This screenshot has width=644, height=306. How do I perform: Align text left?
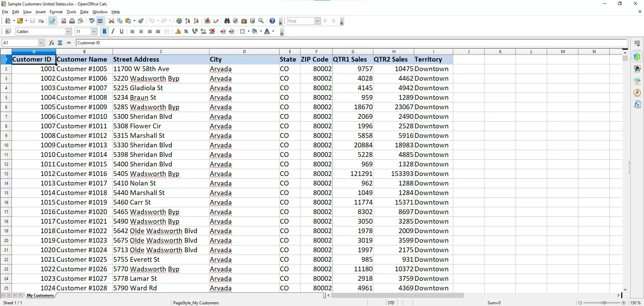click(x=133, y=32)
